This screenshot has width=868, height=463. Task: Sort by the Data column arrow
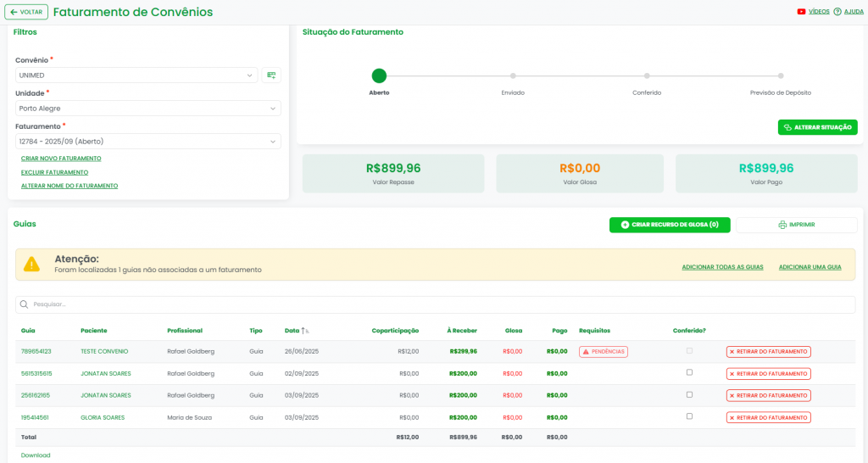coord(305,331)
